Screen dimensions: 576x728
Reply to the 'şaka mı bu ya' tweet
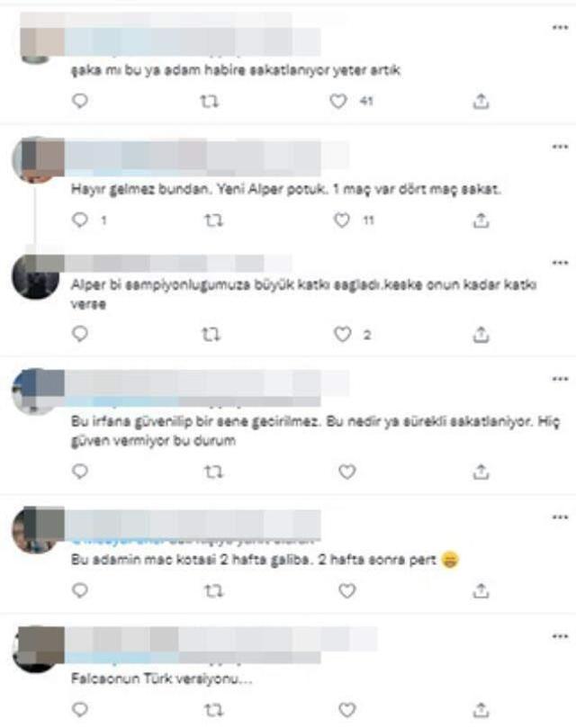pos(80,101)
